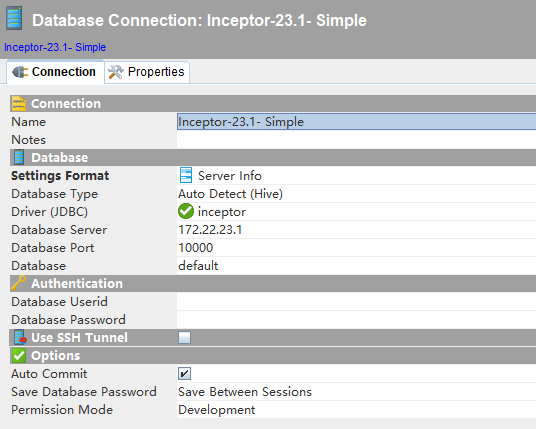Click the green checkmark driver status icon

(x=186, y=211)
